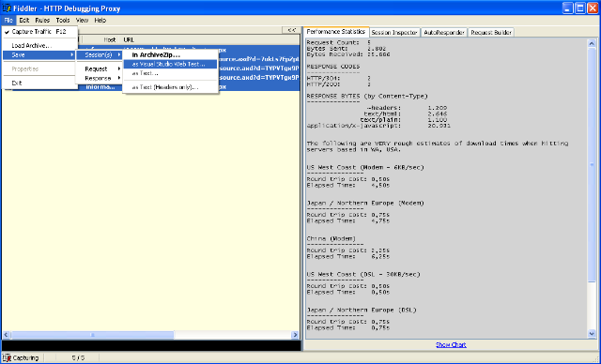This screenshot has height=364, width=601.
Task: Choose Load Archive... from File menu
Action: click(39, 46)
